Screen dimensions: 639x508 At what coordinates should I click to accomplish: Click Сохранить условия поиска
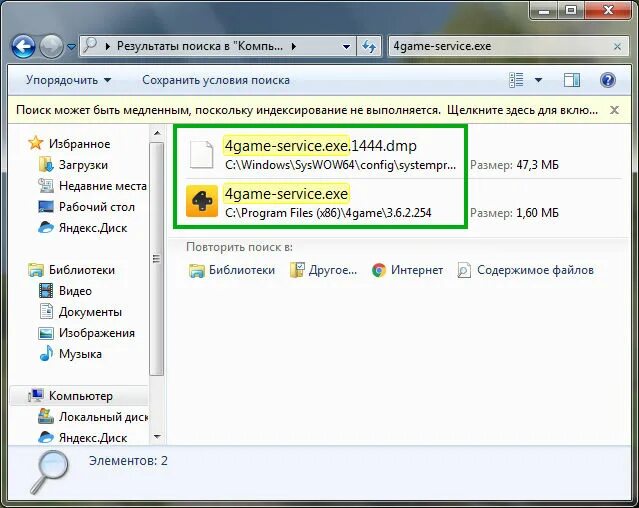point(216,80)
